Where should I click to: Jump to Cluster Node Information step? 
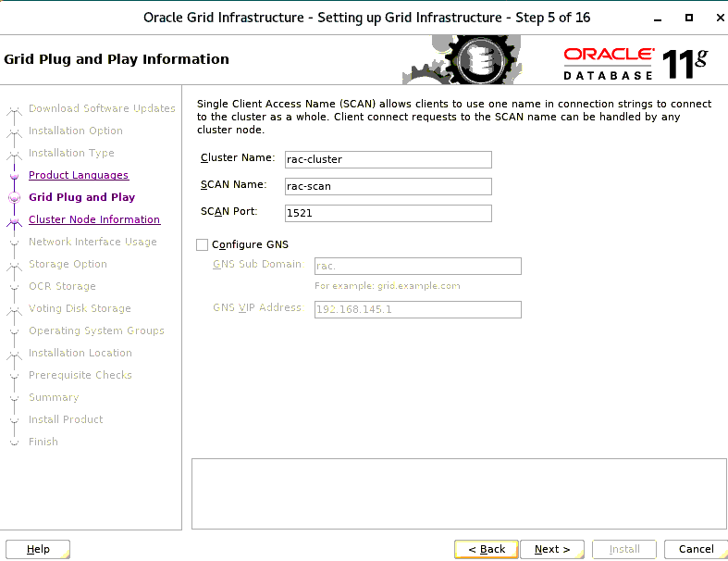(x=94, y=219)
